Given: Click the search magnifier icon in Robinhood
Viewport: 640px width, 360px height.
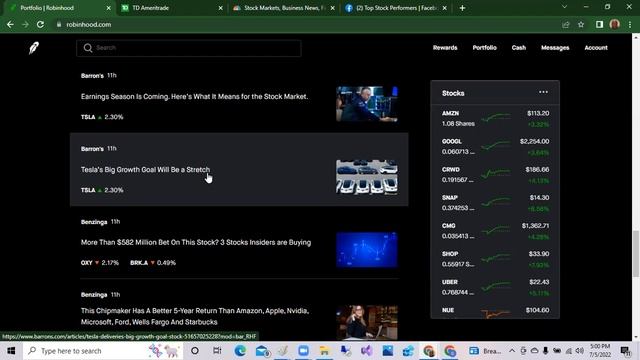Looking at the screenshot, I should (88, 48).
